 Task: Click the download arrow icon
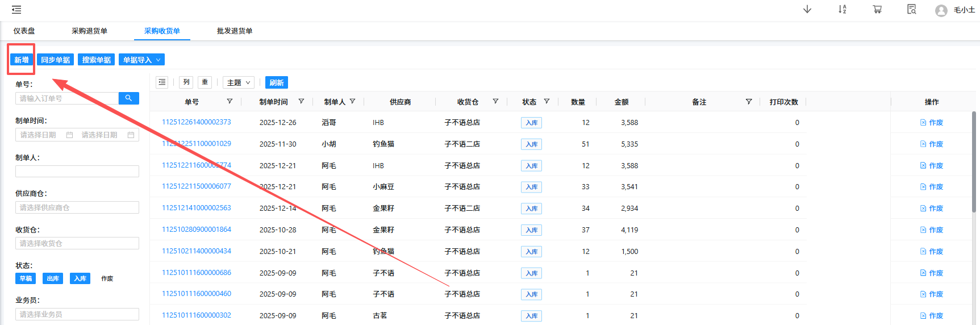[x=807, y=10]
